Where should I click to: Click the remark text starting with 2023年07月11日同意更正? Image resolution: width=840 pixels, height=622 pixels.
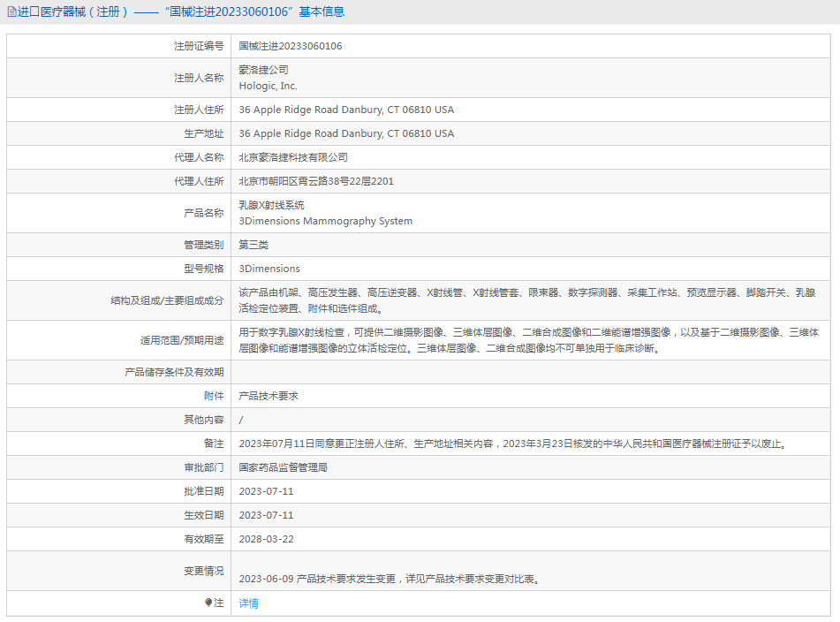pyautogui.click(x=513, y=444)
